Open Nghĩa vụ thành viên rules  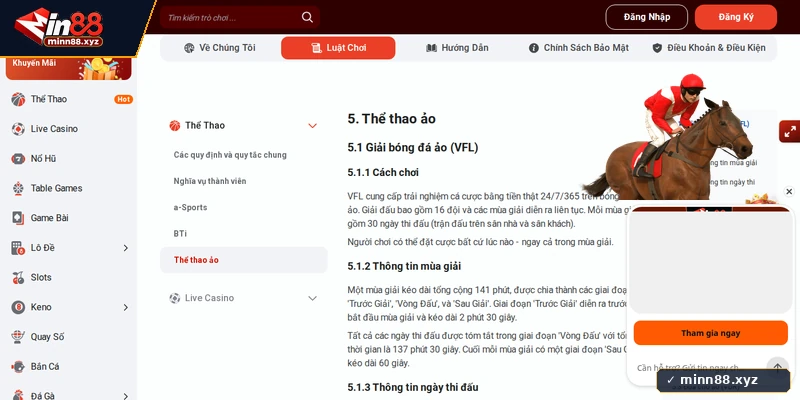point(210,181)
